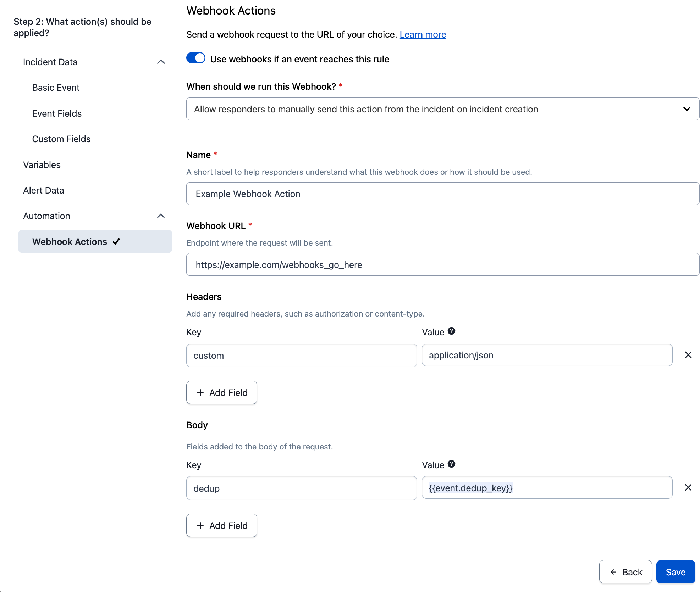The image size is (700, 592).
Task: Select Custom Fields in sidebar
Action: coord(61,139)
